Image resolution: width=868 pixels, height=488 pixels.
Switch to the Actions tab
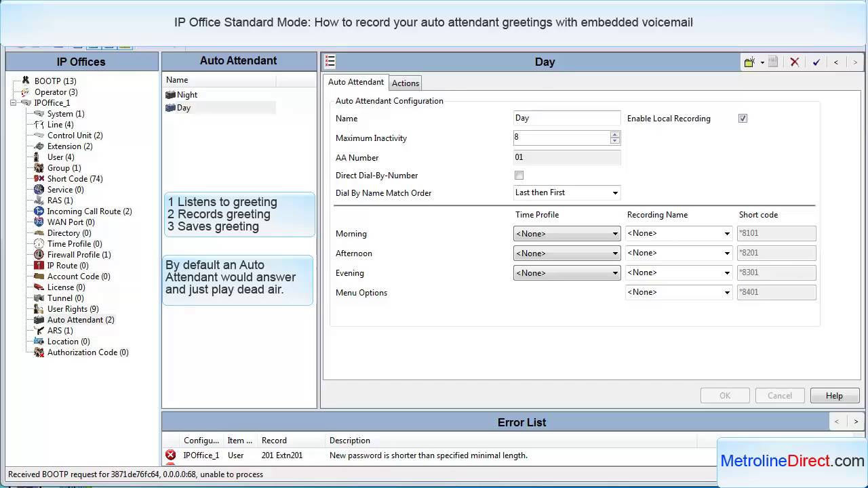coord(406,83)
